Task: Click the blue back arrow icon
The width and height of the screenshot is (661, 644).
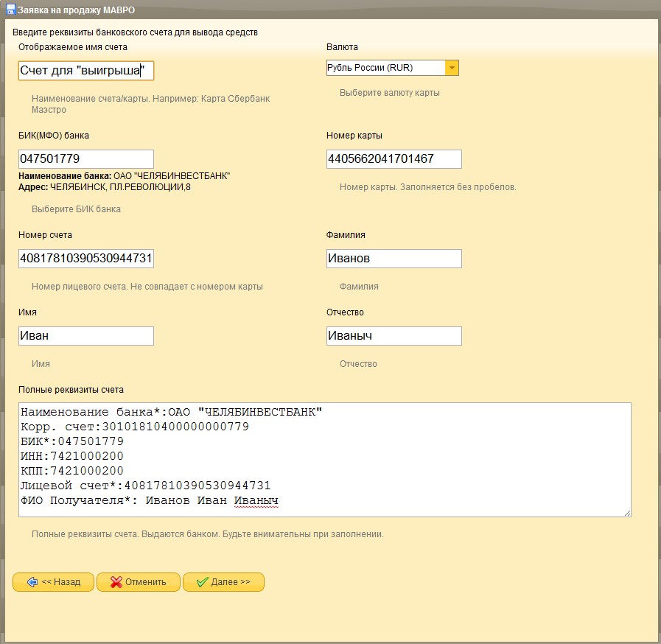Action: point(32,582)
